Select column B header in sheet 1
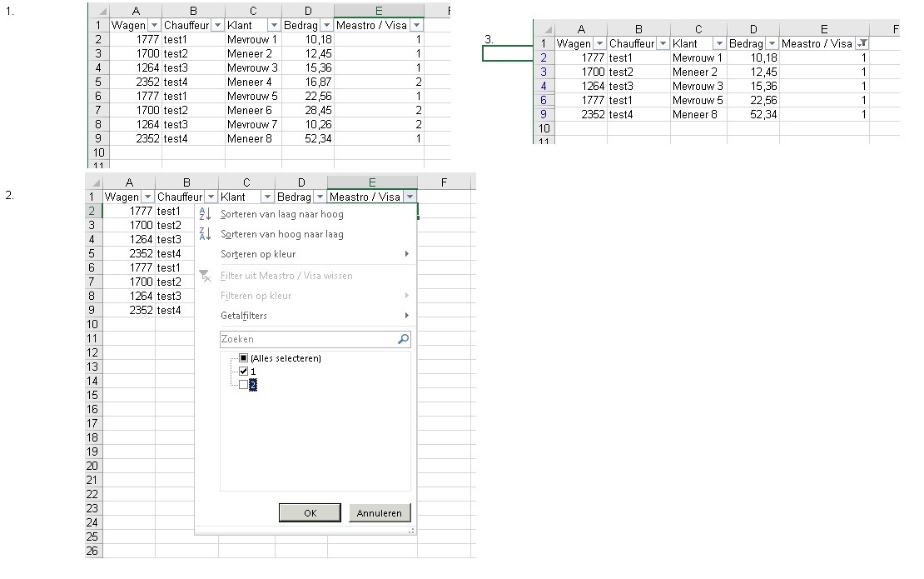Screen dimensions: 924x579 [193, 11]
